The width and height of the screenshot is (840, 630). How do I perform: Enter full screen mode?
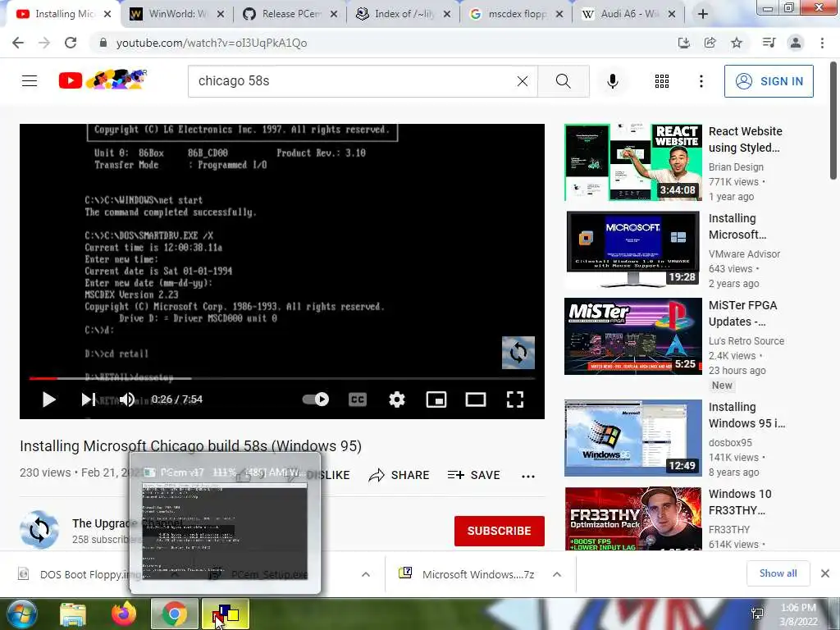[515, 399]
